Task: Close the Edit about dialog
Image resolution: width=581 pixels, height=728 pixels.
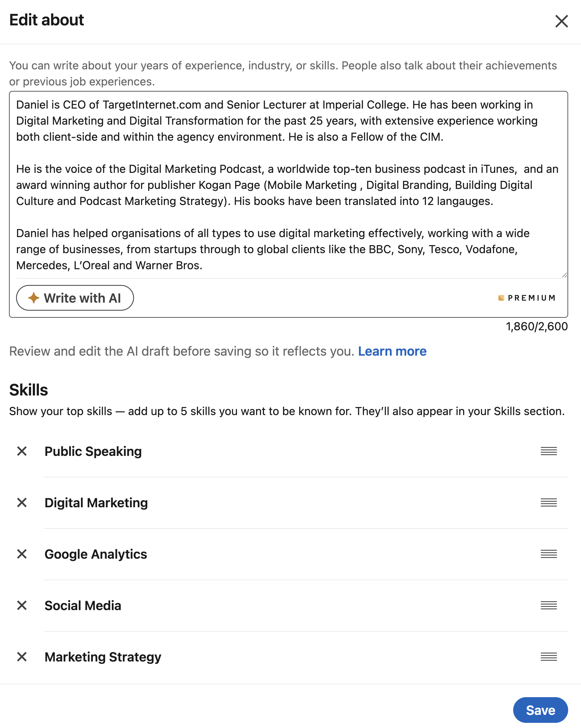Action: 562,21
